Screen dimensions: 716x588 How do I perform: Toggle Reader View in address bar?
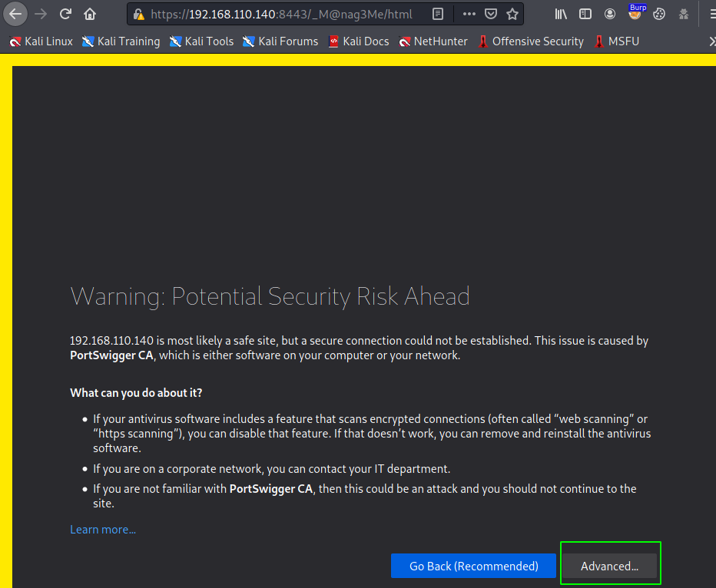click(x=437, y=14)
